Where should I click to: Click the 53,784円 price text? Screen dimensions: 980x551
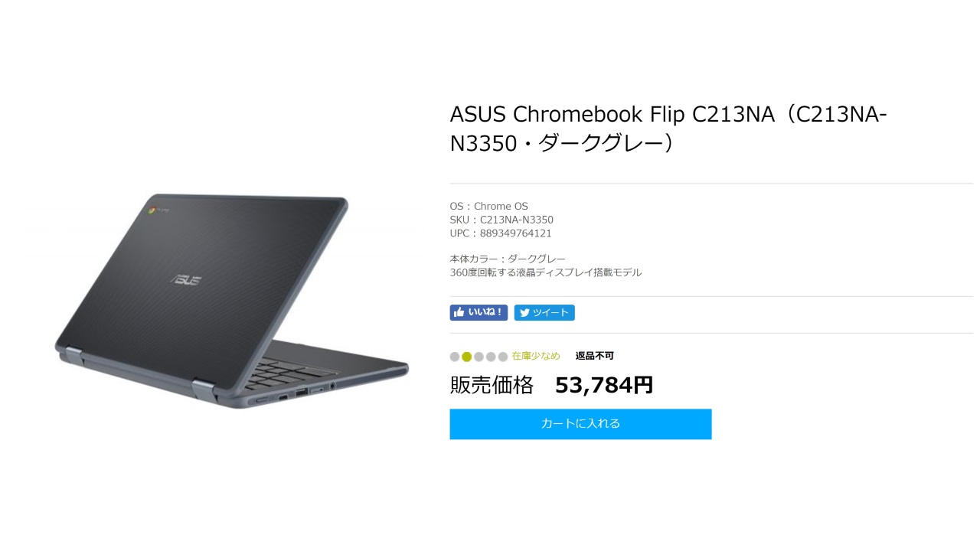(x=604, y=385)
